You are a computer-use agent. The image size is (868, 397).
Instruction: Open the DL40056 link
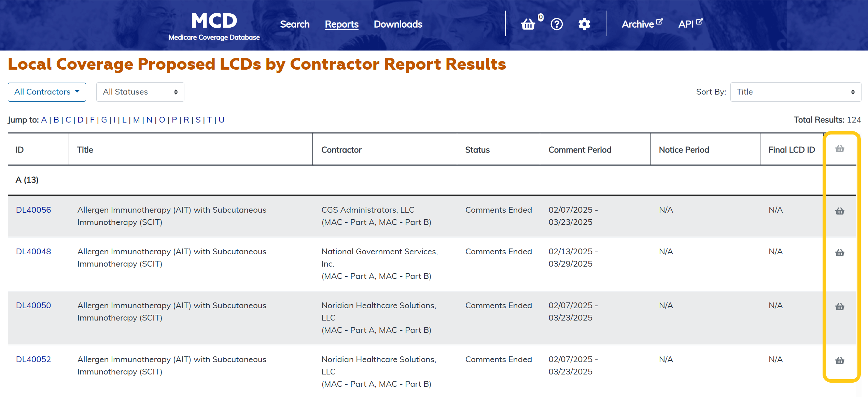pos(33,210)
